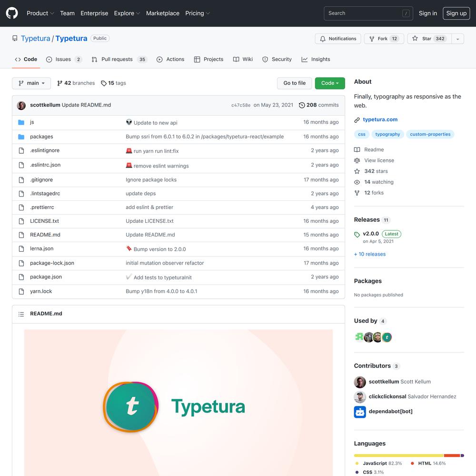Open commit hash c47c58e
The width and height of the screenshot is (476, 476).
point(241,105)
